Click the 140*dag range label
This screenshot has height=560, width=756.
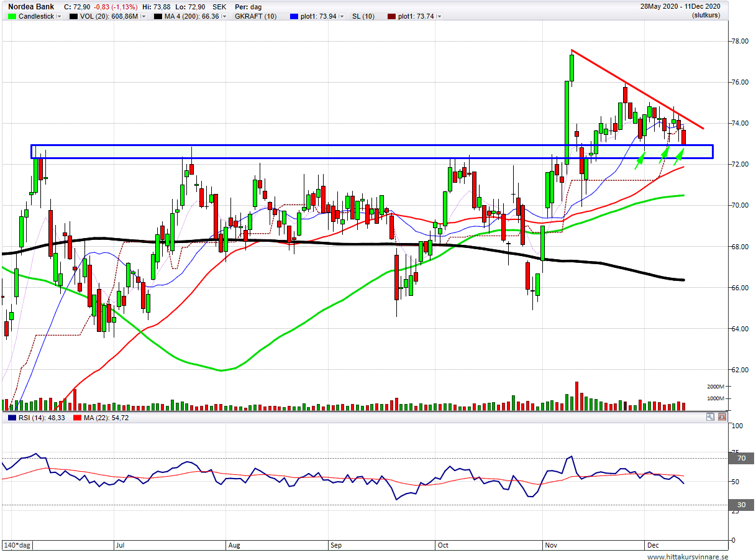pyautogui.click(x=18, y=545)
